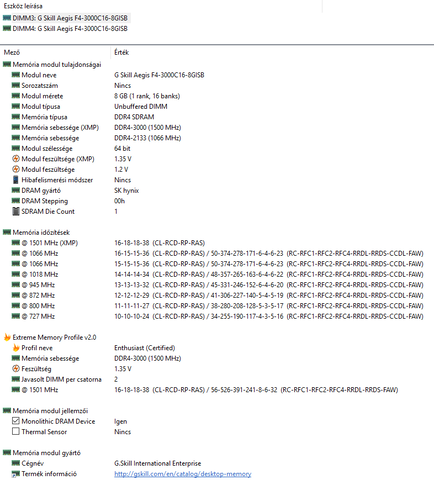Click the icon beside Sorozatszám
Image resolution: width=434 pixels, height=480 pixels.
pos(16,85)
